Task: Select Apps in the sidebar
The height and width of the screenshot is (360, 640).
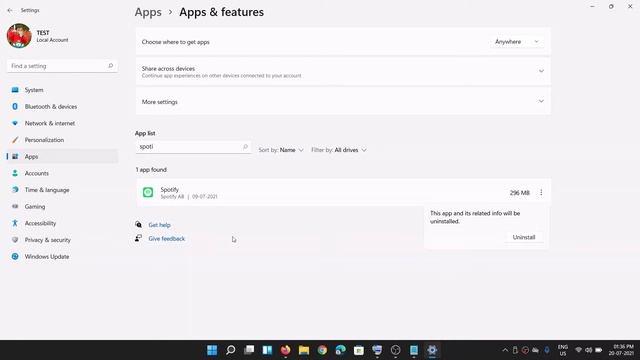Action: pyautogui.click(x=62, y=157)
